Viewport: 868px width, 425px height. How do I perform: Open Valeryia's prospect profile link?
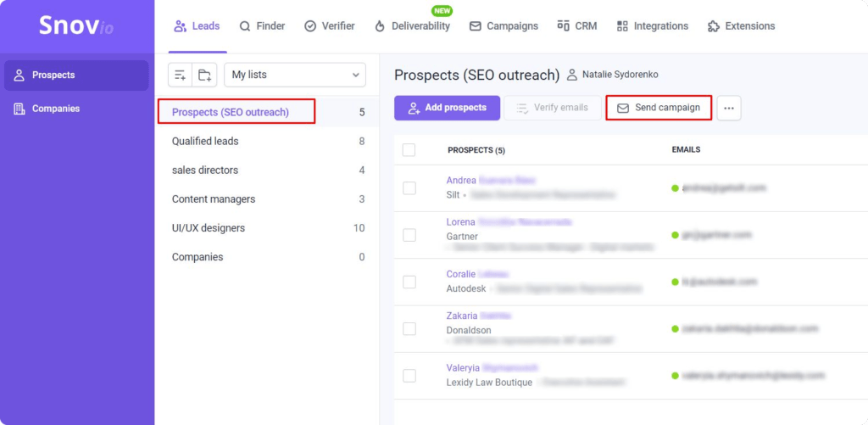click(x=492, y=368)
